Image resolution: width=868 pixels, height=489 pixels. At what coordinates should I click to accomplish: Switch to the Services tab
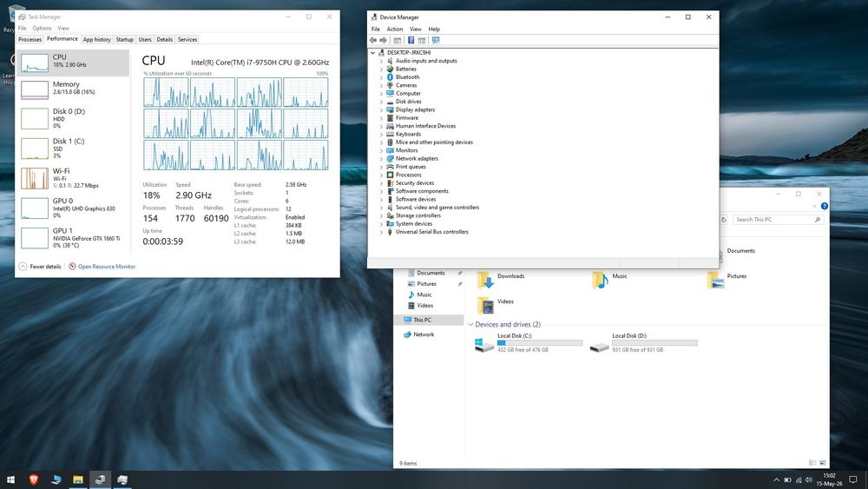click(x=187, y=39)
